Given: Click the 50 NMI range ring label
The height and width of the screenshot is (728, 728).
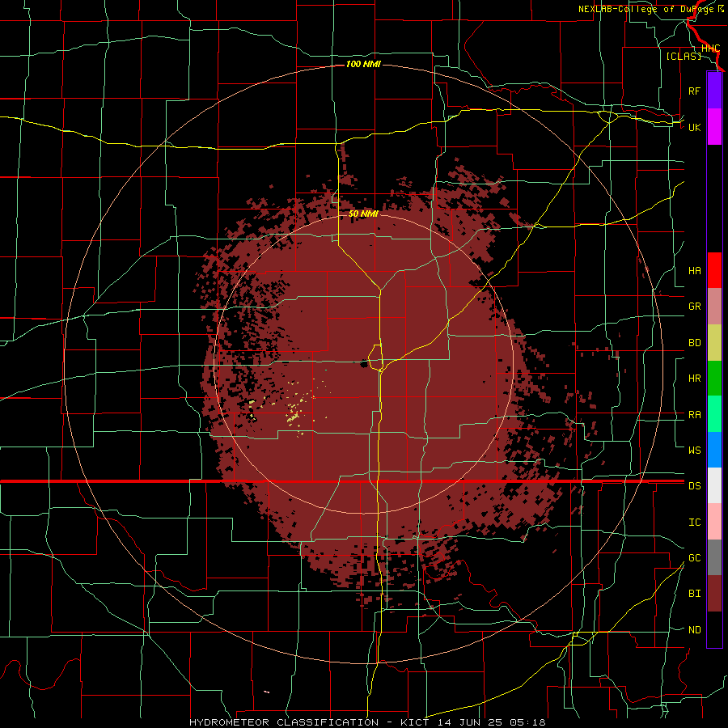Looking at the screenshot, I should [363, 214].
